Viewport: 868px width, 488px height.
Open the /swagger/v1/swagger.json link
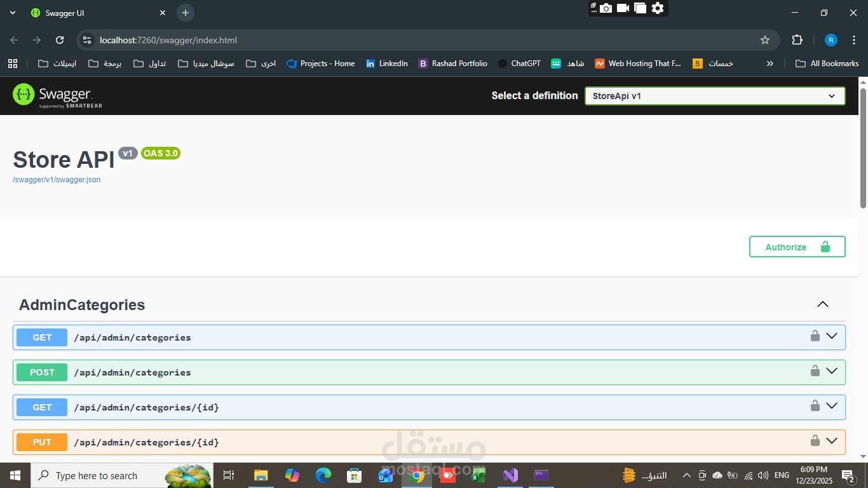tap(57, 180)
